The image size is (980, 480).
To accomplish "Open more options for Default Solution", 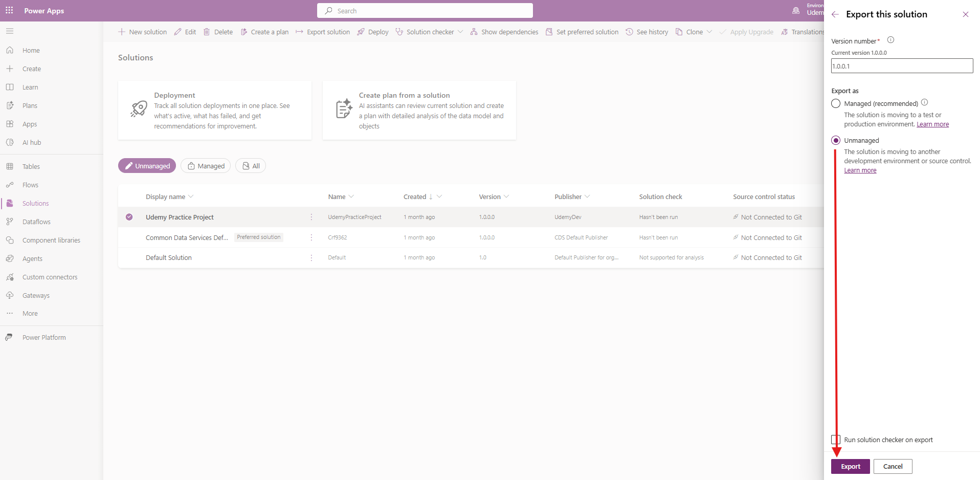I will point(311,257).
